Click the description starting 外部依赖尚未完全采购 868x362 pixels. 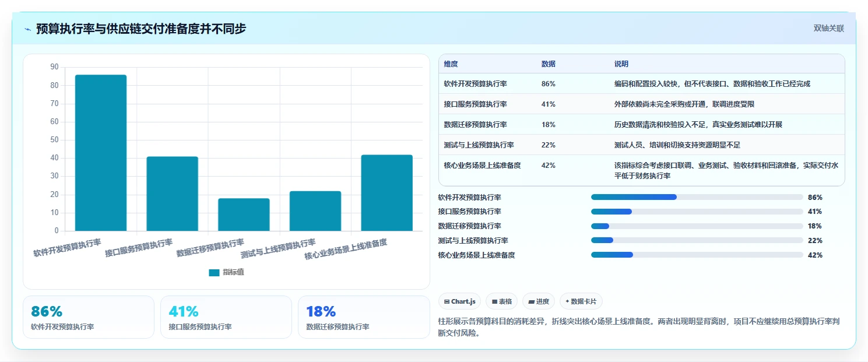click(x=684, y=104)
